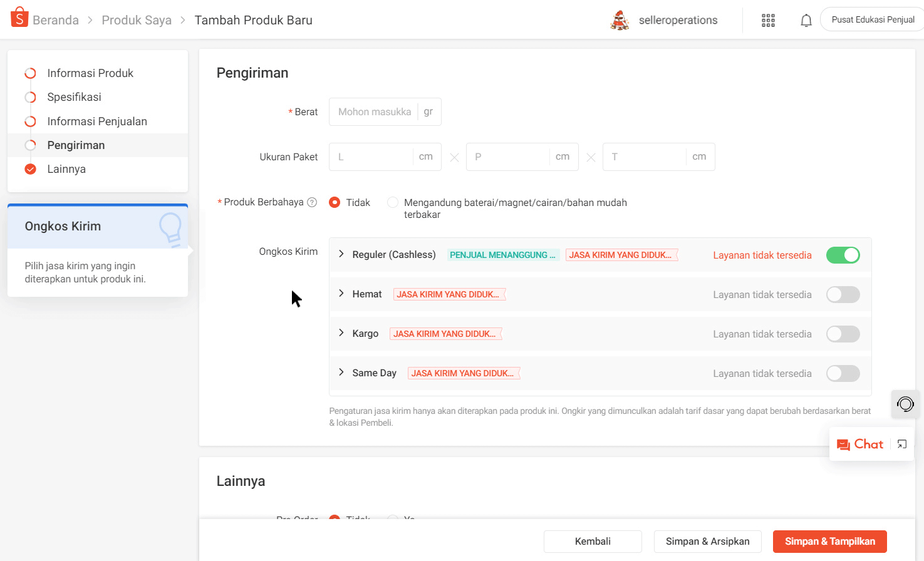Screen dimensions: 924x561
Task: Open the Chat widget
Action: (861, 444)
